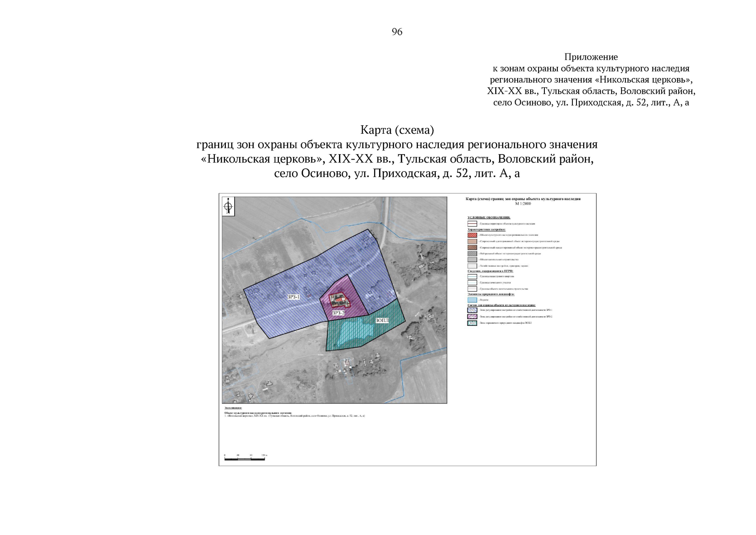The width and height of the screenshot is (756, 535).
Task: Click the tan solid legend swatch
Action: [x=472, y=241]
